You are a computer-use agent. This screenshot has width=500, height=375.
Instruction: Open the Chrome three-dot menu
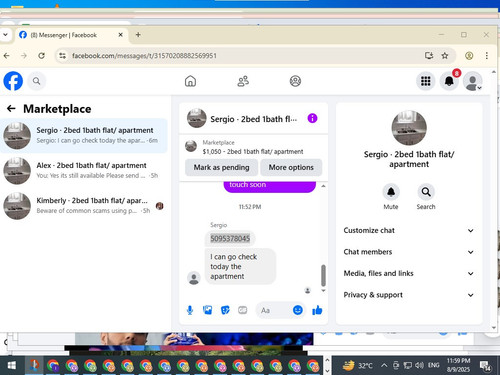click(x=487, y=56)
